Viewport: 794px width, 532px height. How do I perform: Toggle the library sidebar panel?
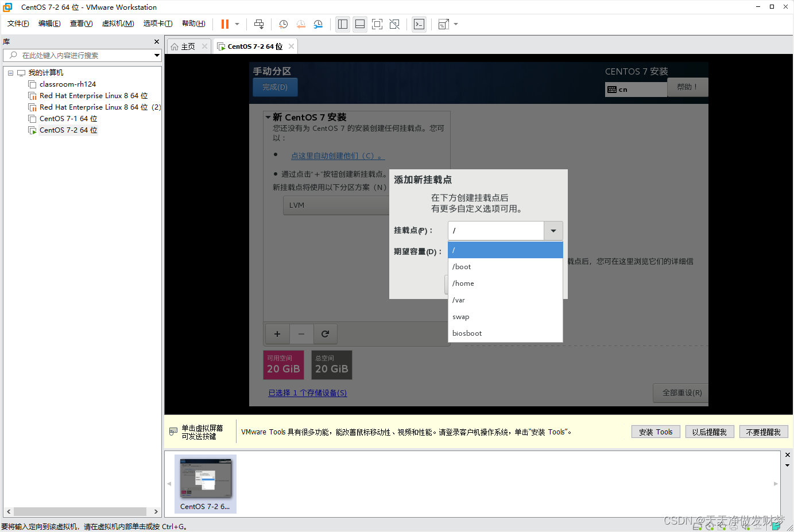pyautogui.click(x=343, y=24)
